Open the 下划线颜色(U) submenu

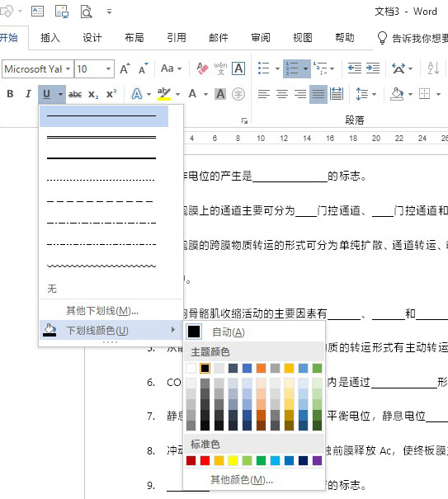[x=111, y=331]
